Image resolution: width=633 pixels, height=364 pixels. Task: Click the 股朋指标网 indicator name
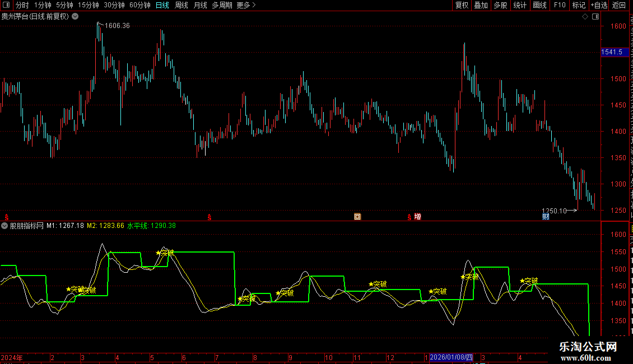[x=27, y=226]
